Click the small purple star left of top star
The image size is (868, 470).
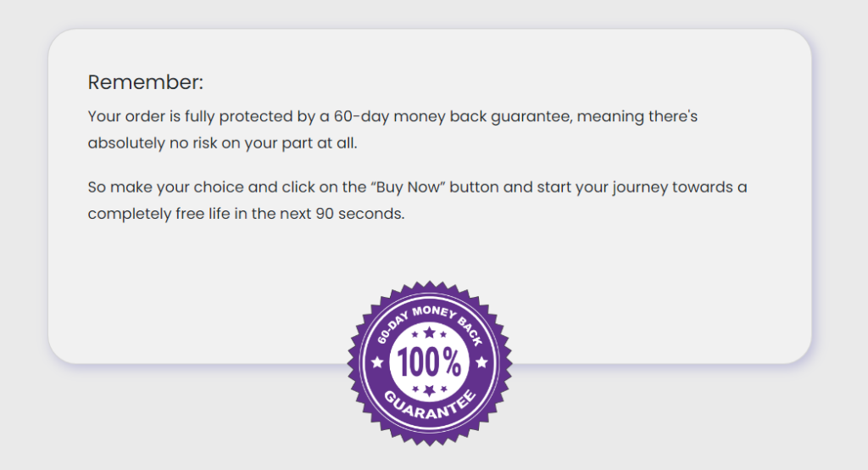pos(415,335)
